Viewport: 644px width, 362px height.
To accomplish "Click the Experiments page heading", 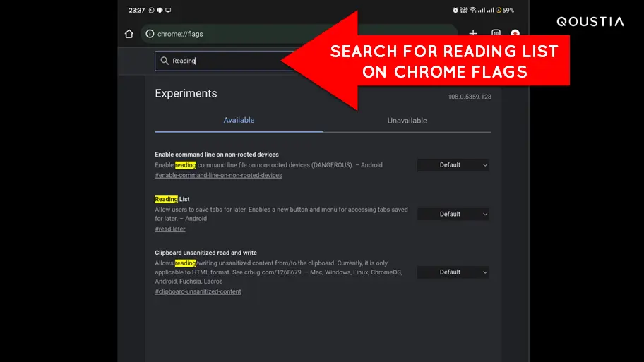I will [186, 94].
